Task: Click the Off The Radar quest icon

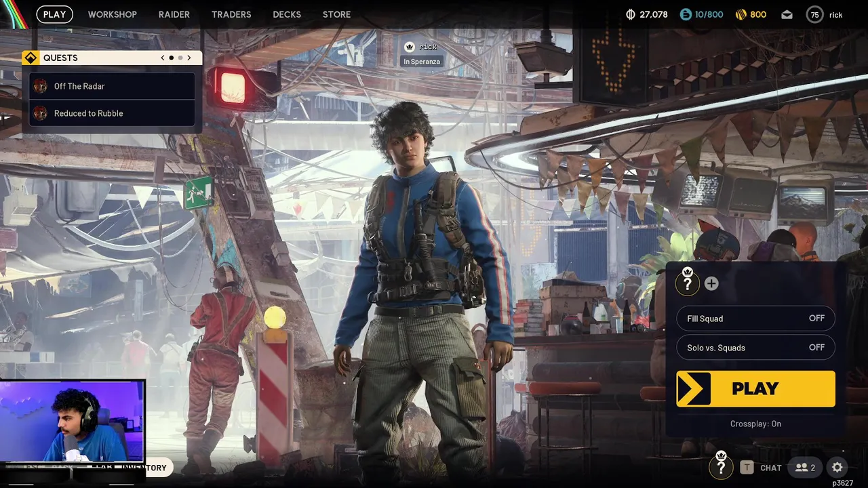Action: point(40,86)
